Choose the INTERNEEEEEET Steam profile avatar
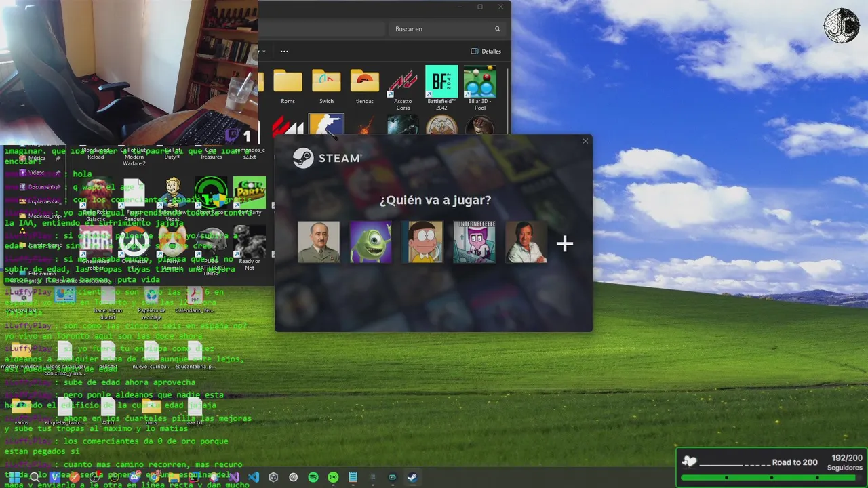The height and width of the screenshot is (488, 868). 474,242
